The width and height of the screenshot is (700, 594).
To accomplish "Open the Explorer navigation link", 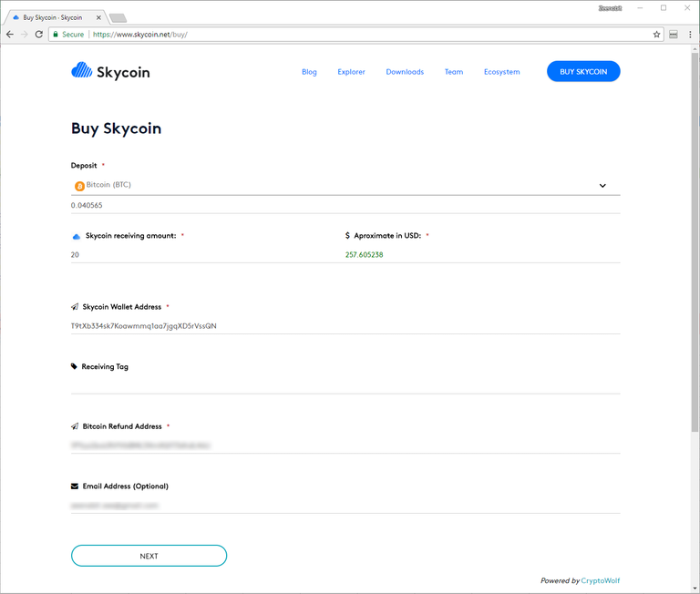I will (x=351, y=72).
